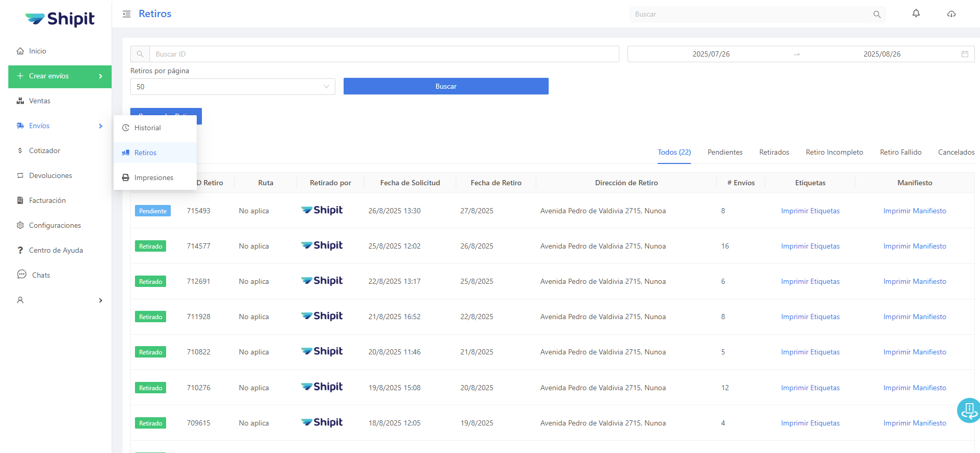Viewport: 980px width, 453px height.
Task: Switch to the Retiro Incompleto tab
Action: coord(834,152)
